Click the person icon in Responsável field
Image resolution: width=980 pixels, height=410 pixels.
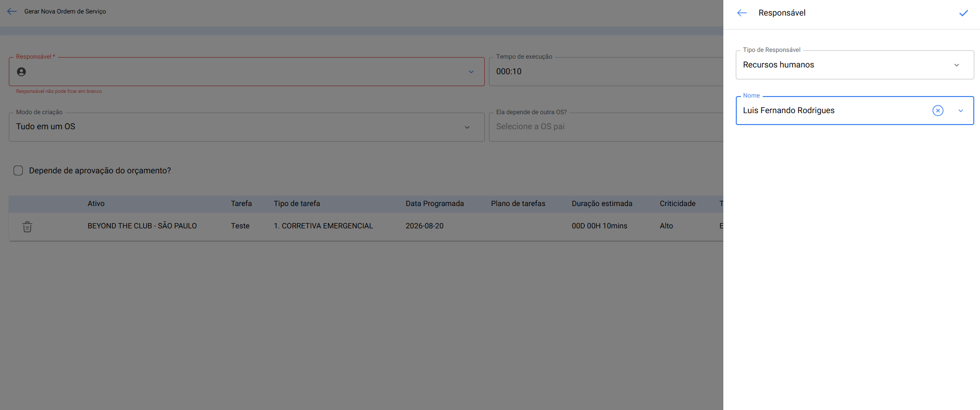[x=21, y=72]
